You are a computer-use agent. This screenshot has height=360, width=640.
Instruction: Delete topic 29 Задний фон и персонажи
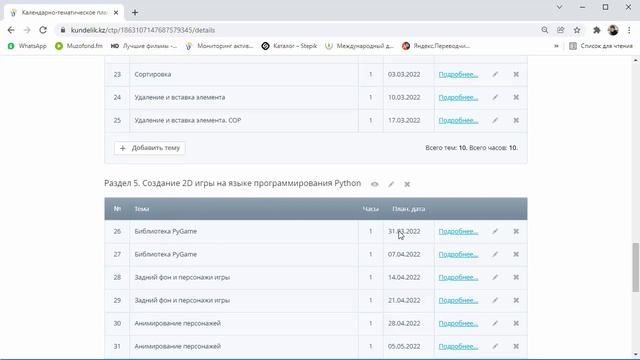click(516, 300)
